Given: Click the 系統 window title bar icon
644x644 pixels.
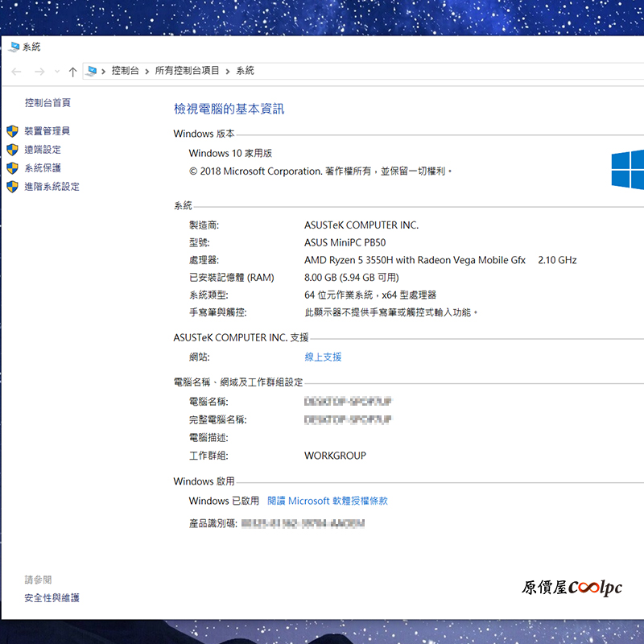Looking at the screenshot, I should 14,47.
